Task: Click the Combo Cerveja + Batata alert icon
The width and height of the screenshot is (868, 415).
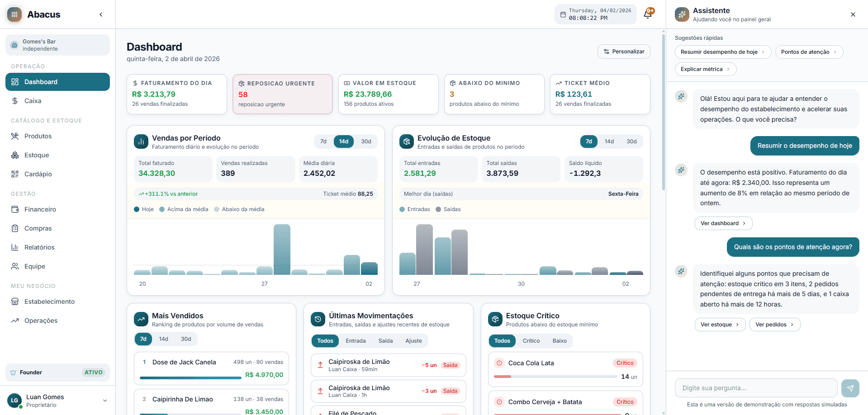Action: (499, 402)
